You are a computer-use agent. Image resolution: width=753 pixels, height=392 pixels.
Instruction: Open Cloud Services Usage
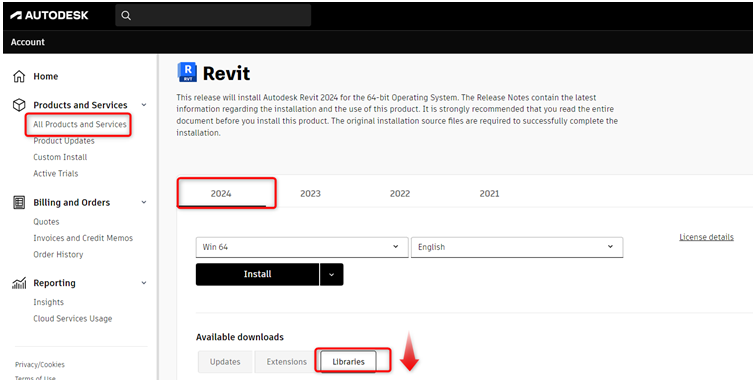click(73, 318)
